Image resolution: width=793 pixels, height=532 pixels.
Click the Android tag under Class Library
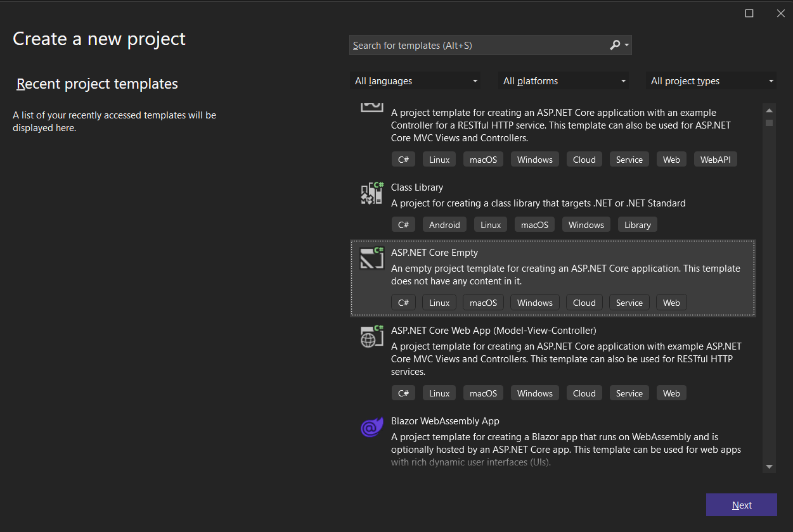pyautogui.click(x=444, y=225)
